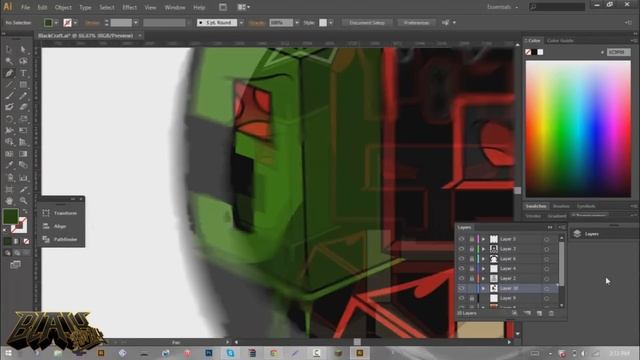
Task: Select the Eyedropper tool
Action: click(9, 165)
